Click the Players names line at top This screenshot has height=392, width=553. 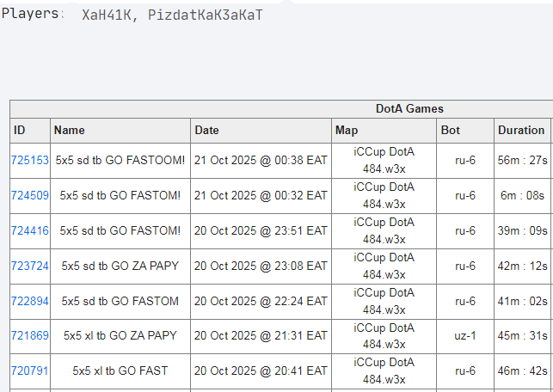tap(172, 15)
